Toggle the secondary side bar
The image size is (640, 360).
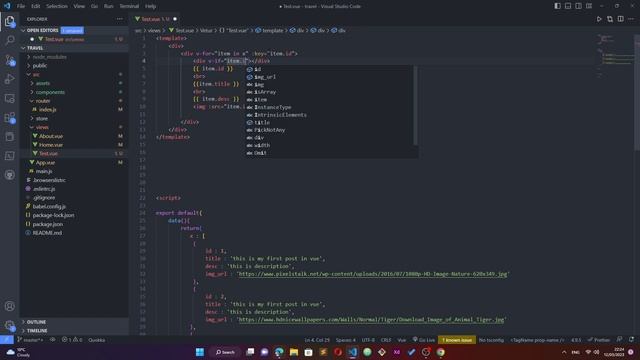[x=578, y=6]
